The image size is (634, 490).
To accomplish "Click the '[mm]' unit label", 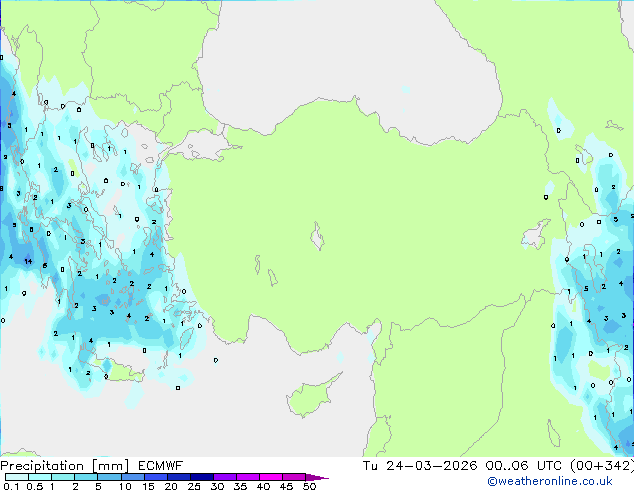I will (111, 466).
